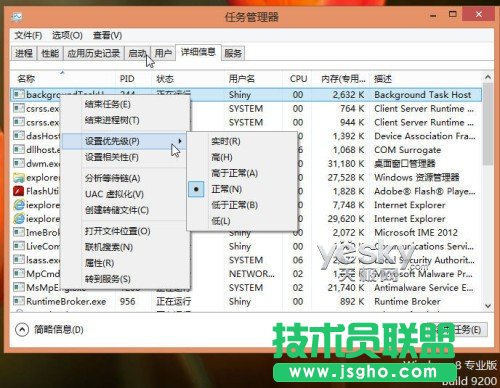Click 'Background Task Host' description cell
This screenshot has height=388, width=500.
click(423, 95)
